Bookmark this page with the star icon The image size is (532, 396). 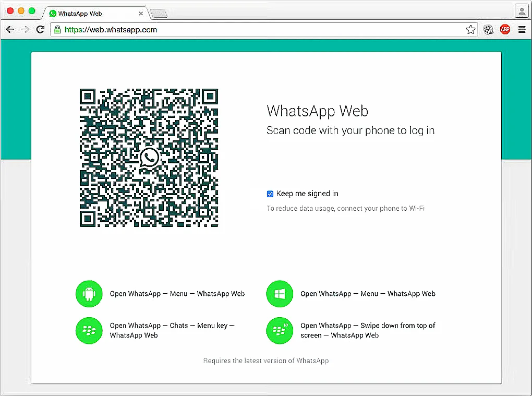(470, 30)
